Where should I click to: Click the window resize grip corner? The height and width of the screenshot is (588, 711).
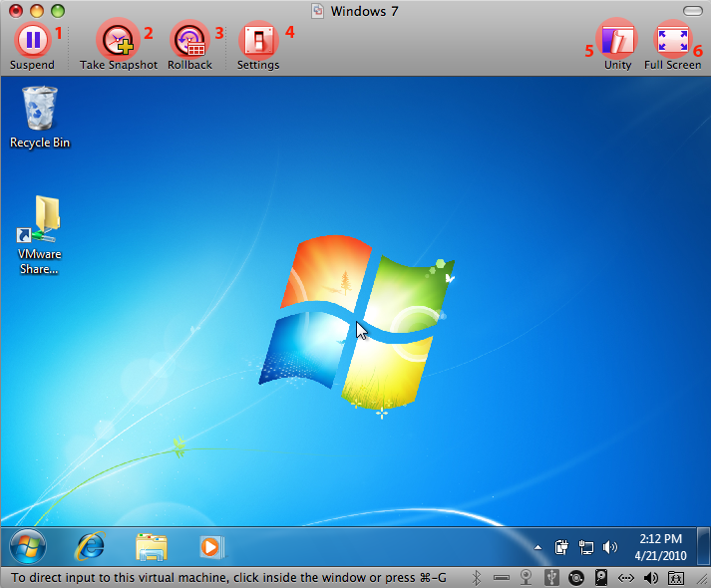click(x=703, y=580)
